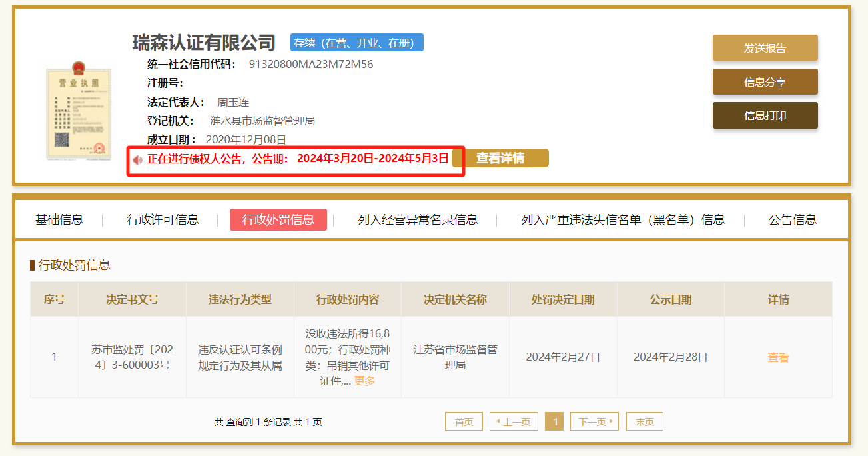This screenshot has height=456, width=868.
Task: Expand penalty content with 更多 link
Action: pos(364,381)
